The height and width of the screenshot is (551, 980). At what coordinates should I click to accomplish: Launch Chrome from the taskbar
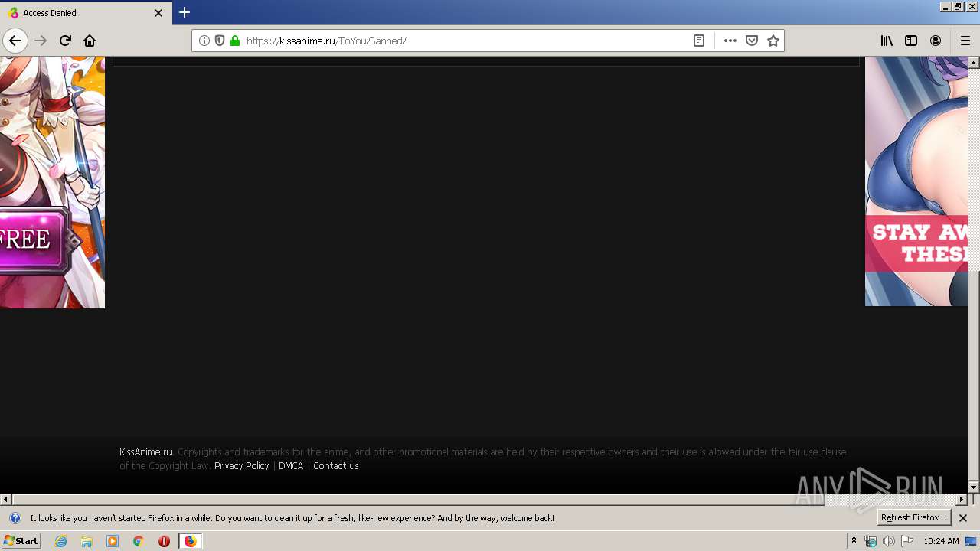pos(139,541)
